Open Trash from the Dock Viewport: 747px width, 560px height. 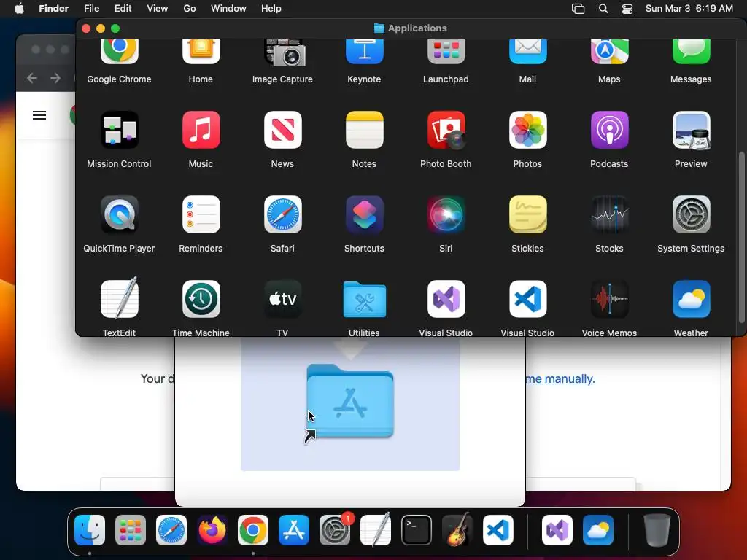coord(657,530)
